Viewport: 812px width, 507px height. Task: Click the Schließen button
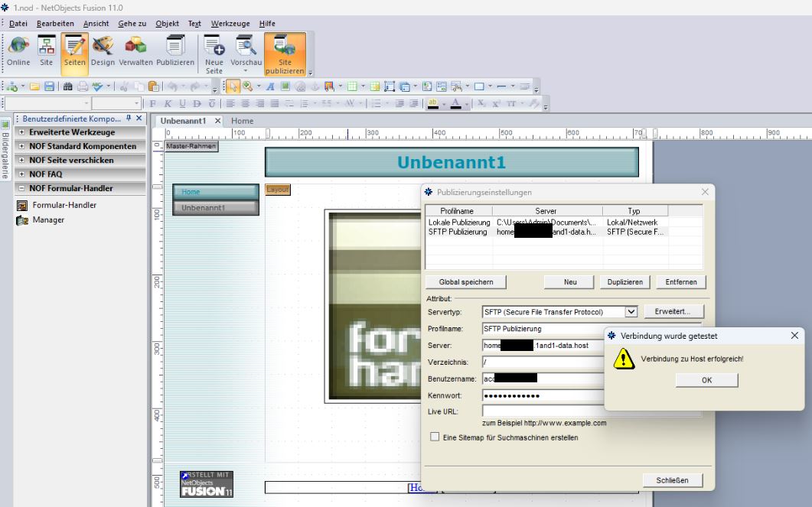click(x=672, y=480)
